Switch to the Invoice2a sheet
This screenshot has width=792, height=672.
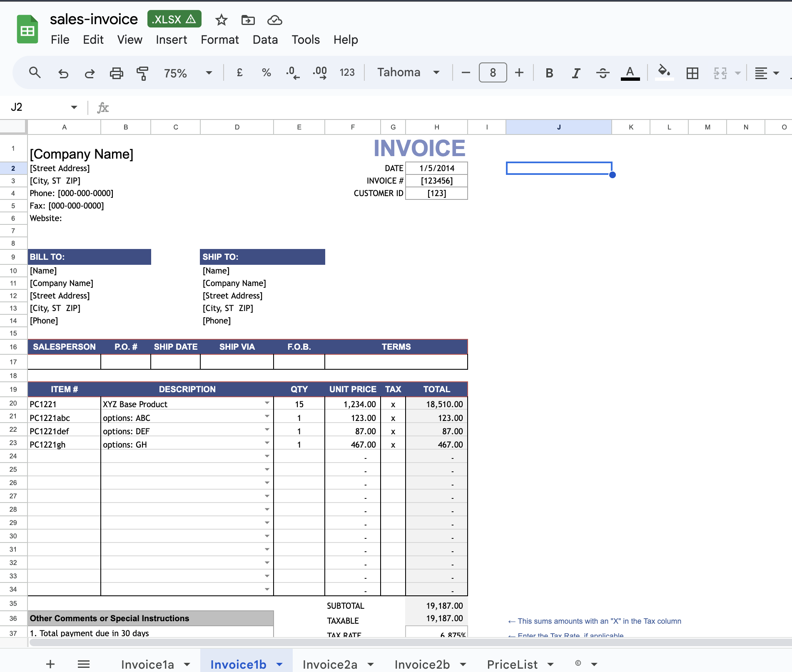(x=330, y=665)
